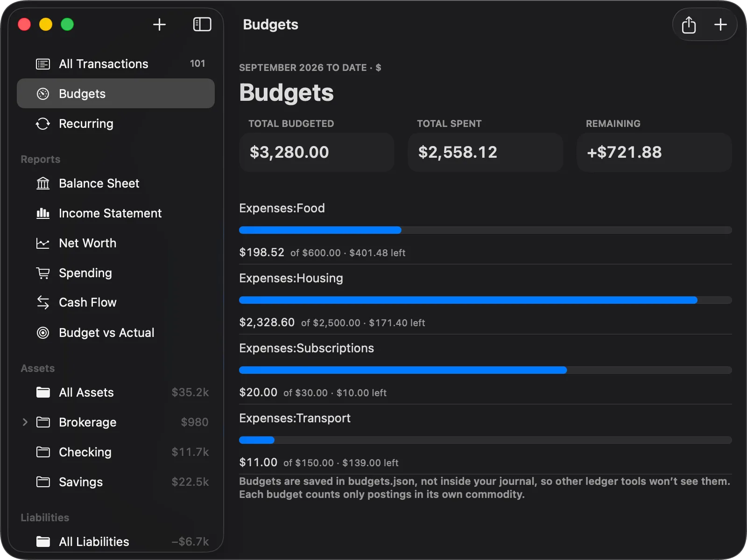747x560 pixels.
Task: Click the Expenses:Subscriptions budget title
Action: pos(306,348)
